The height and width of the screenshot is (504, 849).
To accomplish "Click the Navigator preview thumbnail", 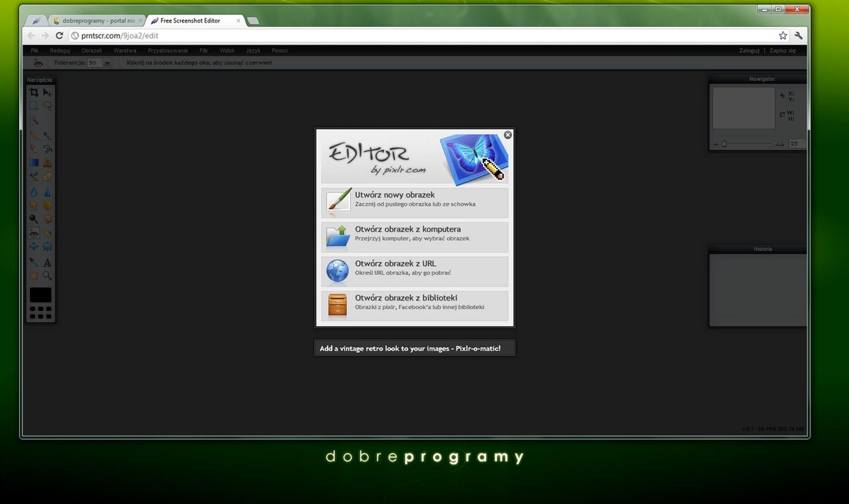I will point(744,107).
